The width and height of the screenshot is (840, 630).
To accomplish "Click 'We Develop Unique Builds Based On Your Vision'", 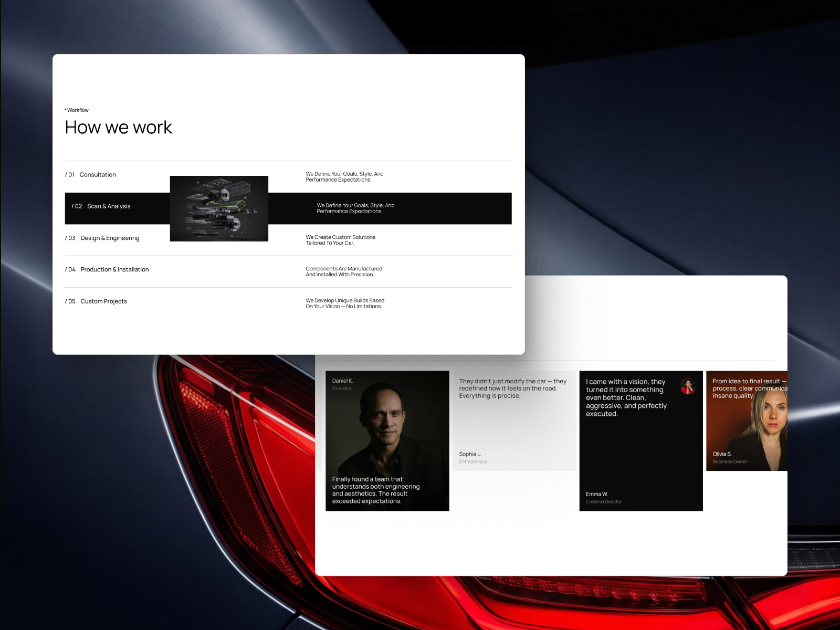I will point(345,303).
